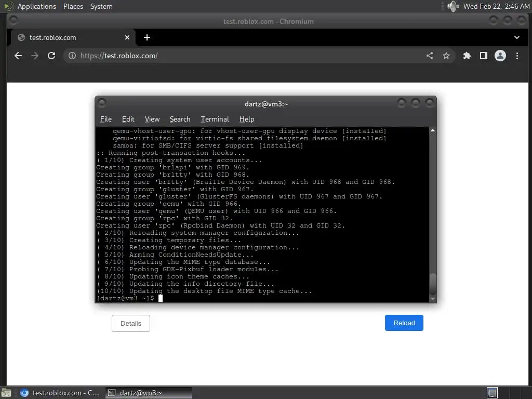The height and width of the screenshot is (399, 532).
Task: Click the terminal prompt line [dartz@vm3 ~]$
Action: [x=126, y=298]
